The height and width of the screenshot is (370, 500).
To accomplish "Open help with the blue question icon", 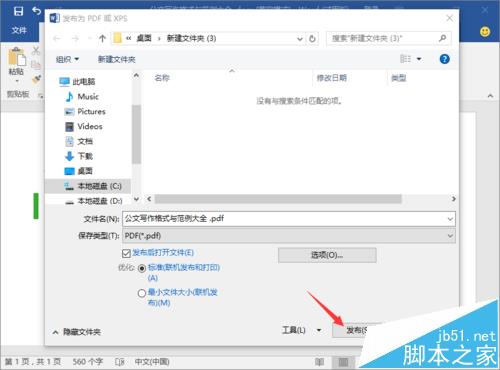I will pos(444,59).
